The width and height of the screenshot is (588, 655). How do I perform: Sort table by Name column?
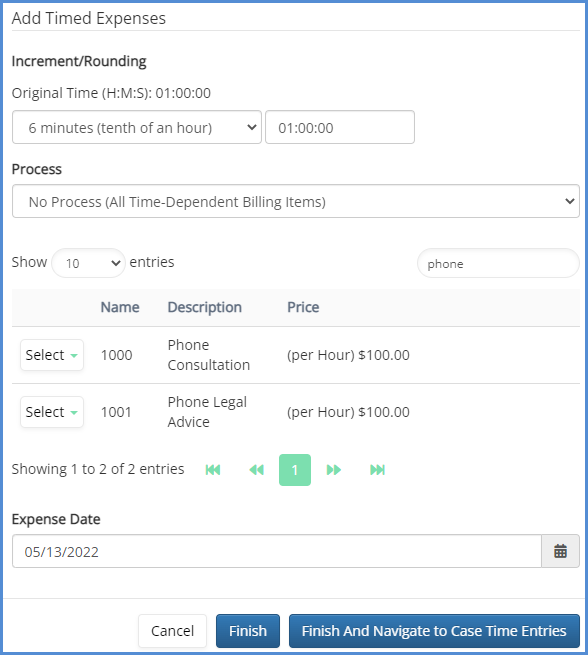120,307
